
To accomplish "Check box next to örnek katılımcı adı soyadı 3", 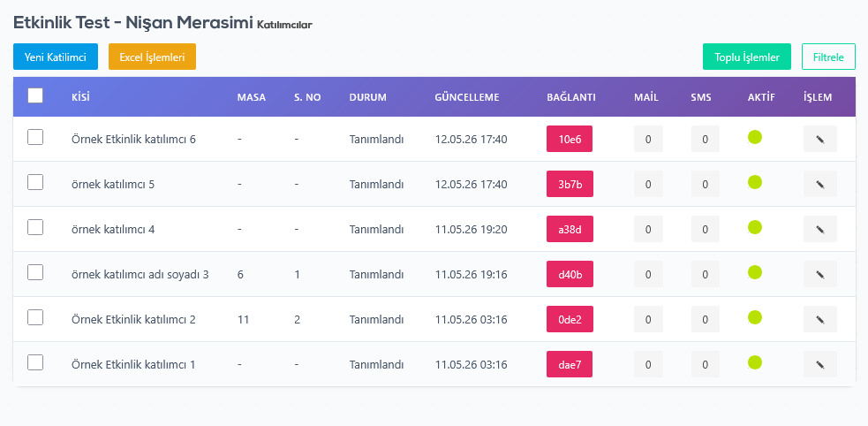I will click(35, 272).
